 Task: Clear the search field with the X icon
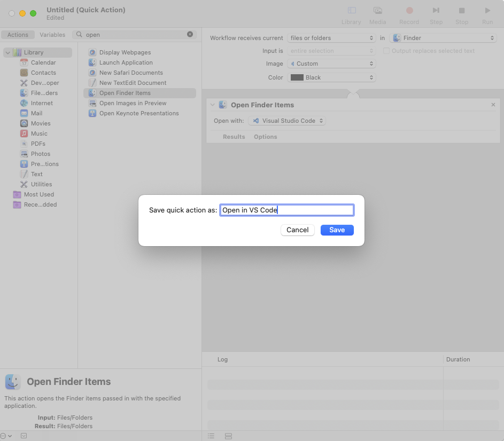coord(190,34)
